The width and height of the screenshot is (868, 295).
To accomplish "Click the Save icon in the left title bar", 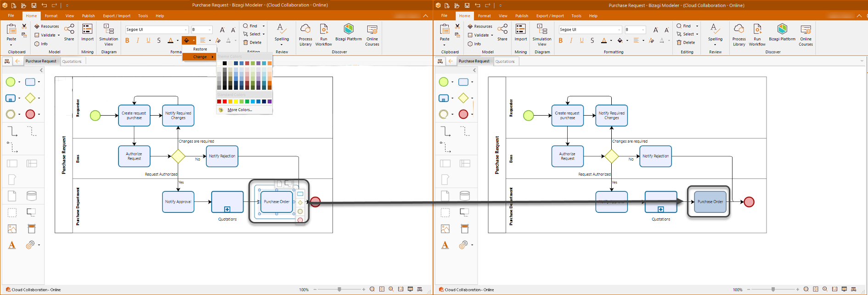I will (x=34, y=6).
